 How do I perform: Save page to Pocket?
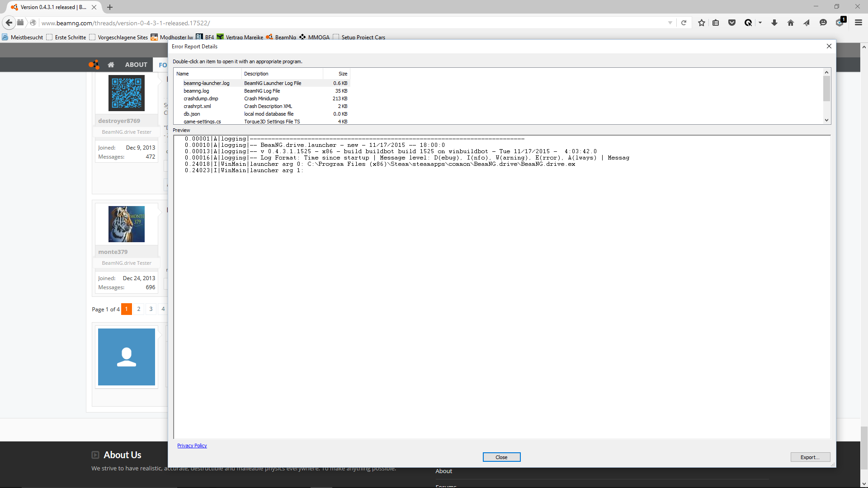coord(732,23)
